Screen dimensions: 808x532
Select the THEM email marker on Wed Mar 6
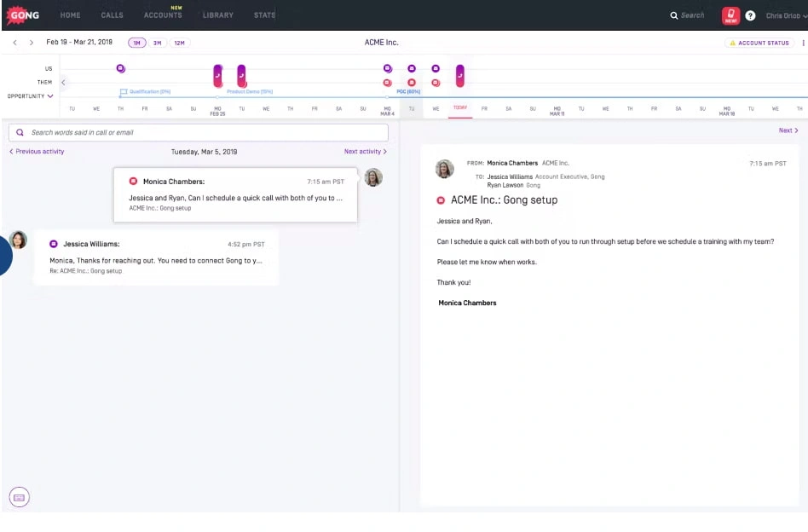(436, 83)
